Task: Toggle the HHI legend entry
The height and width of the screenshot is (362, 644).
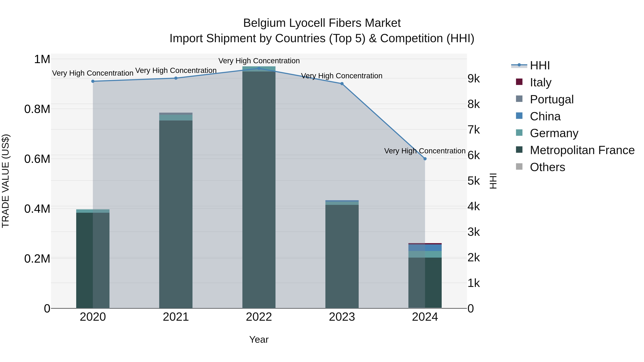Action: click(x=531, y=65)
